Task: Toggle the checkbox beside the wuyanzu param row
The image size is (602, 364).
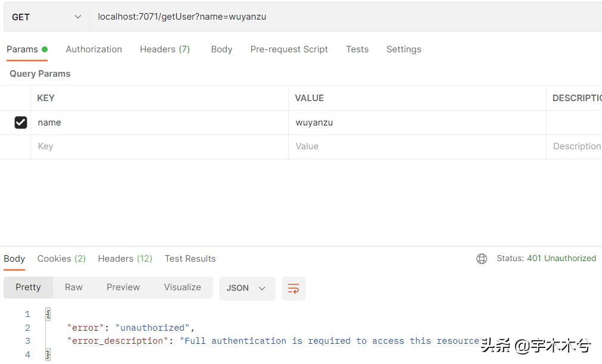Action: 21,122
